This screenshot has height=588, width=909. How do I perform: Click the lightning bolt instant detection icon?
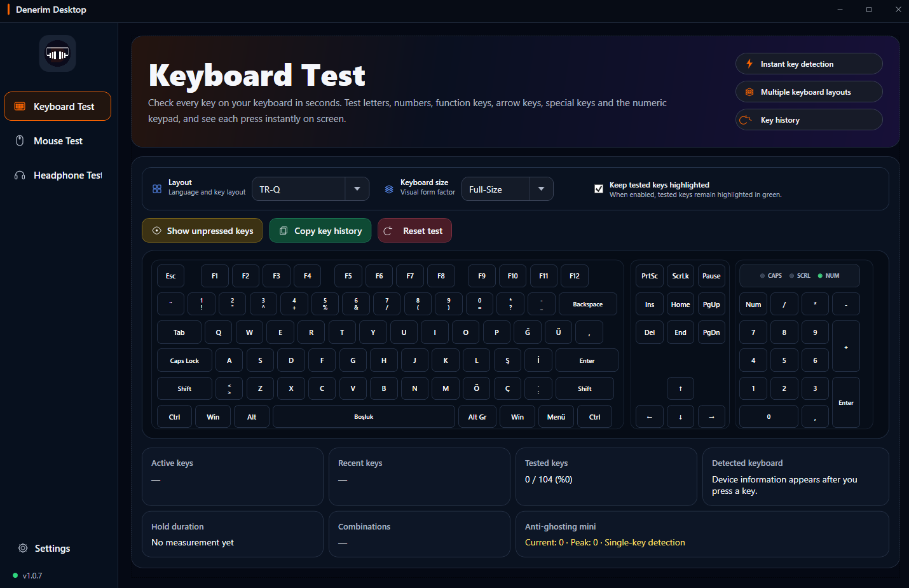tap(749, 64)
